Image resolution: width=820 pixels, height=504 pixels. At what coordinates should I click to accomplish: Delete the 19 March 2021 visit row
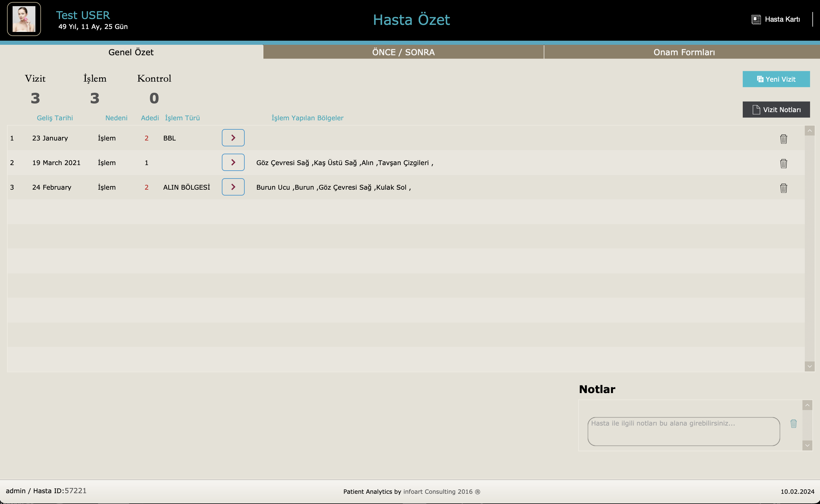783,163
